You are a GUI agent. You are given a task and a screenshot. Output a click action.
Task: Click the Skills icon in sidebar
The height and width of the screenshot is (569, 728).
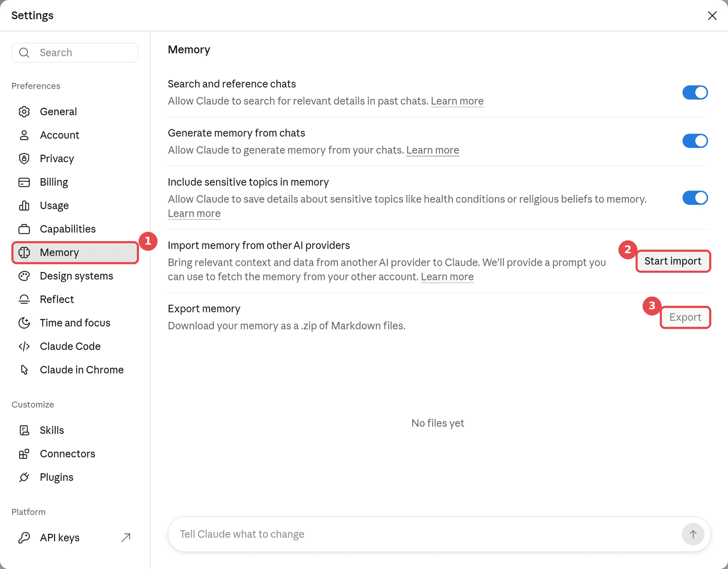[24, 430]
